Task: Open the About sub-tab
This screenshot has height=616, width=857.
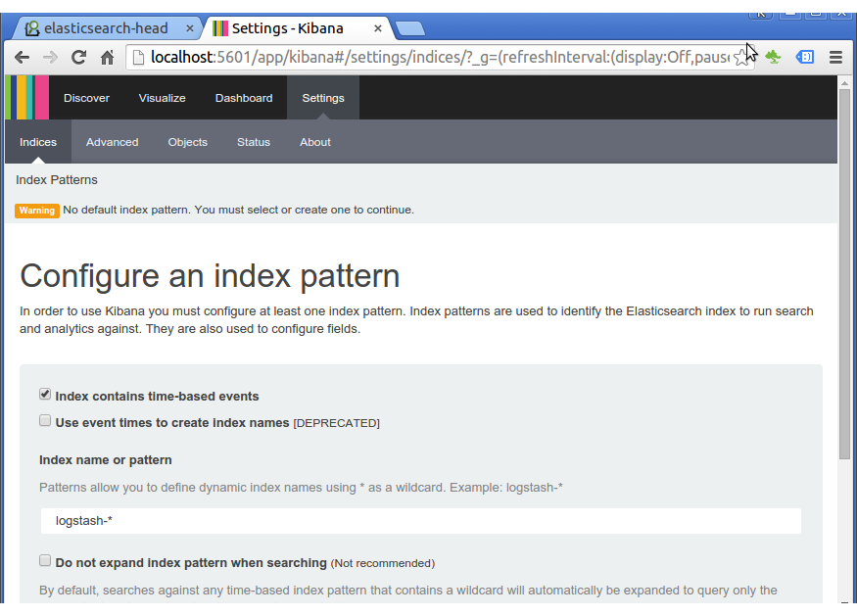Action: (315, 142)
